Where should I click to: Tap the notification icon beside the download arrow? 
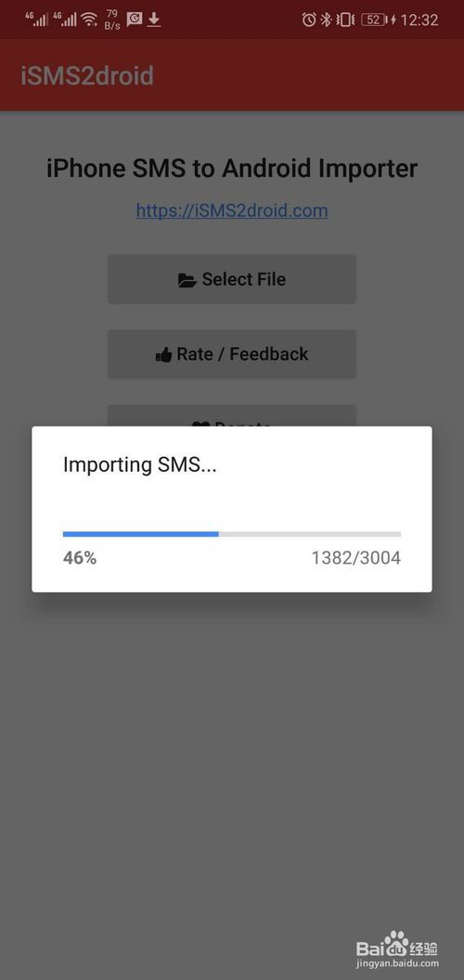tap(134, 20)
